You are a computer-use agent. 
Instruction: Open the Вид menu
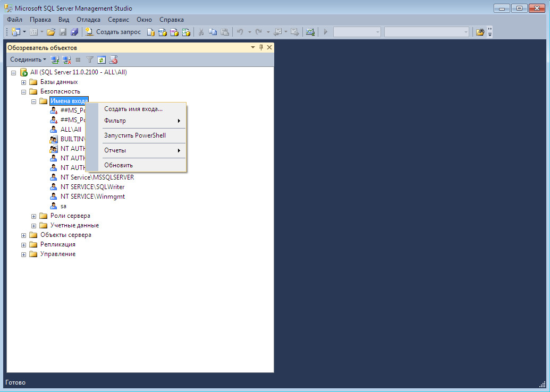(64, 20)
